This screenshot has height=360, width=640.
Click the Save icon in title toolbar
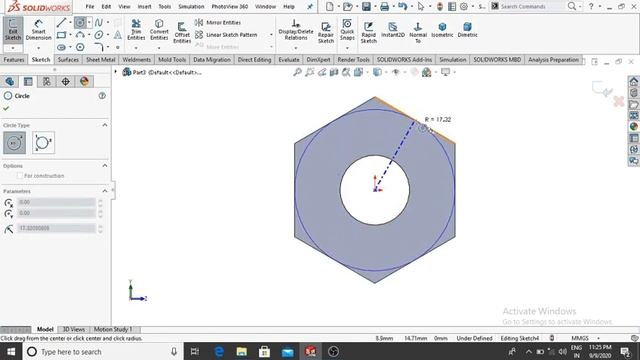366,7
